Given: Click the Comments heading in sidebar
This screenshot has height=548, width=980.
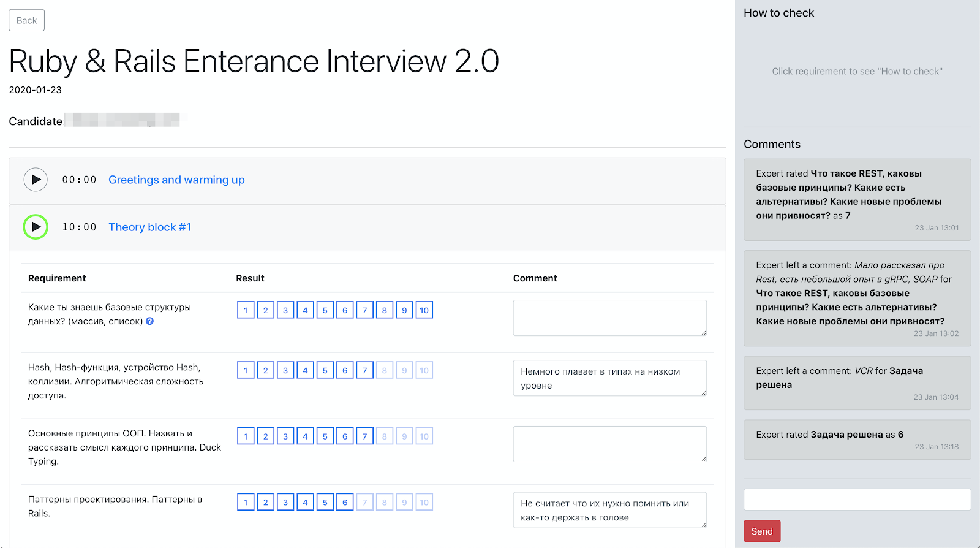Looking at the screenshot, I should click(772, 144).
